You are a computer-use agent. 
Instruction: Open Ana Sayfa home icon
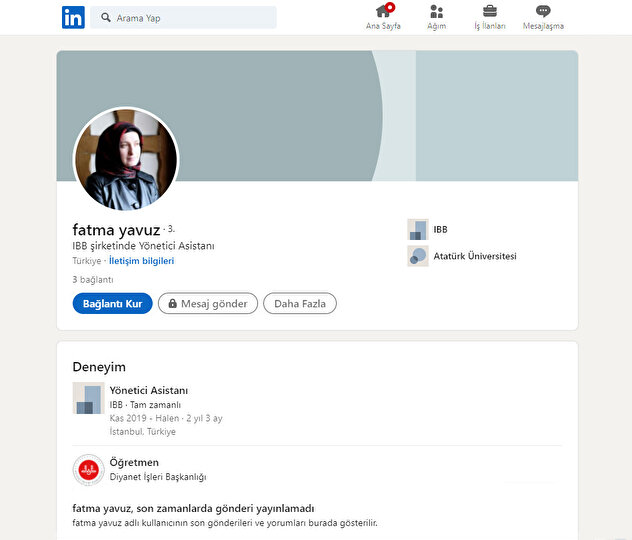click(383, 12)
